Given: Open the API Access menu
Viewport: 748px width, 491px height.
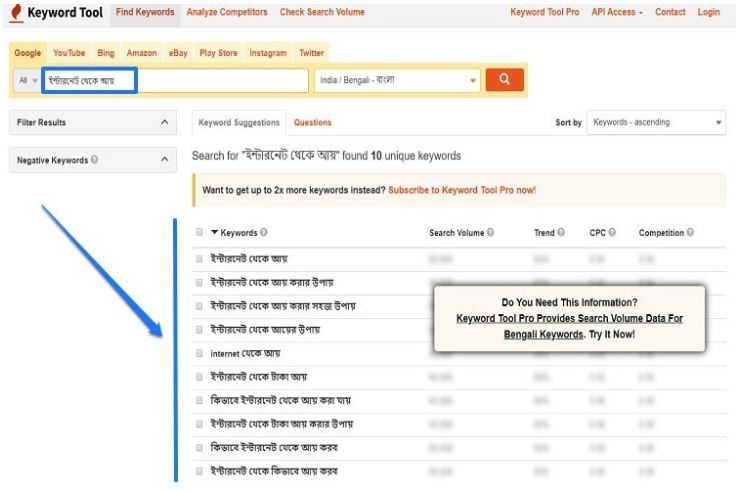Looking at the screenshot, I should [618, 12].
